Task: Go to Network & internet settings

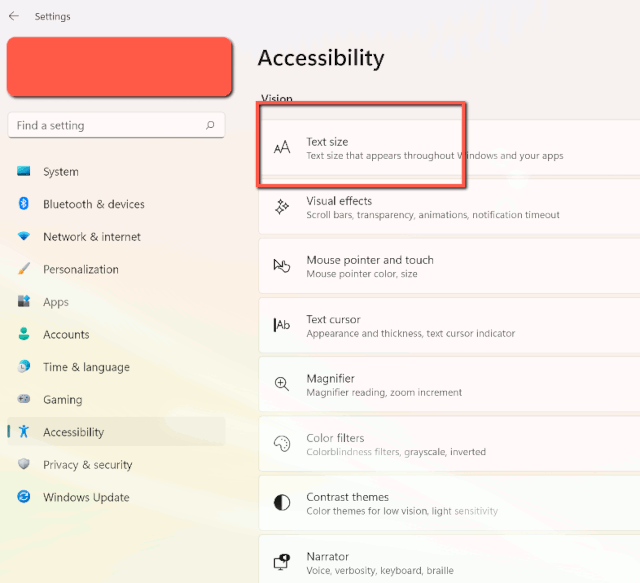Action: [x=91, y=237]
